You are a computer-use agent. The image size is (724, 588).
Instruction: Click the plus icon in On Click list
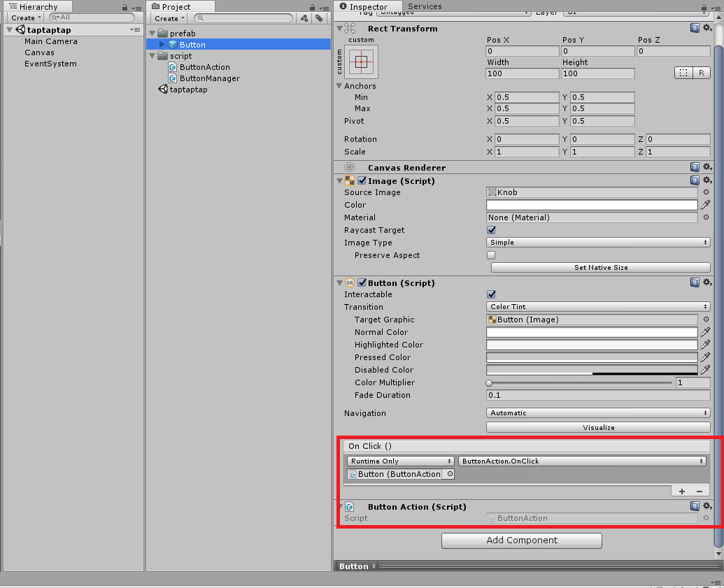point(682,492)
